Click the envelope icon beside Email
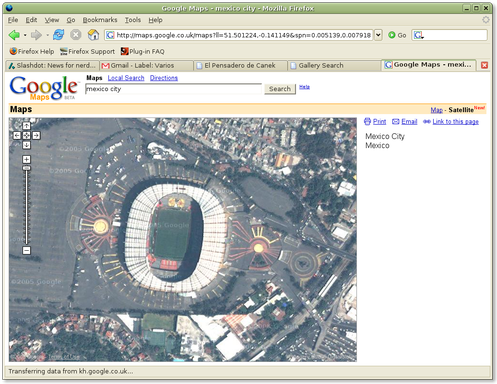This screenshot has width=497, height=384. tap(396, 121)
